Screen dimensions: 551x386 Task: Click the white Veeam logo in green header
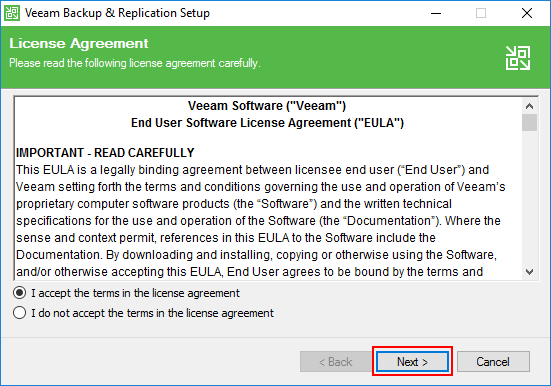click(x=518, y=58)
